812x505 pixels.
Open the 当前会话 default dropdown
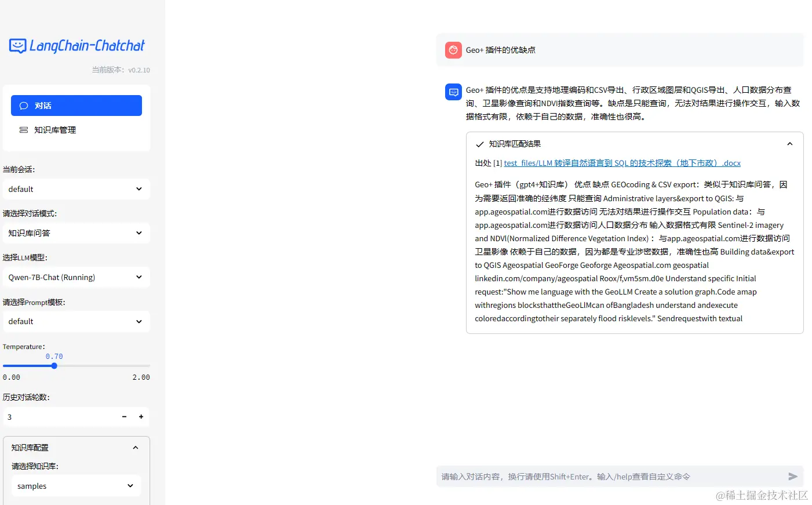(77, 189)
